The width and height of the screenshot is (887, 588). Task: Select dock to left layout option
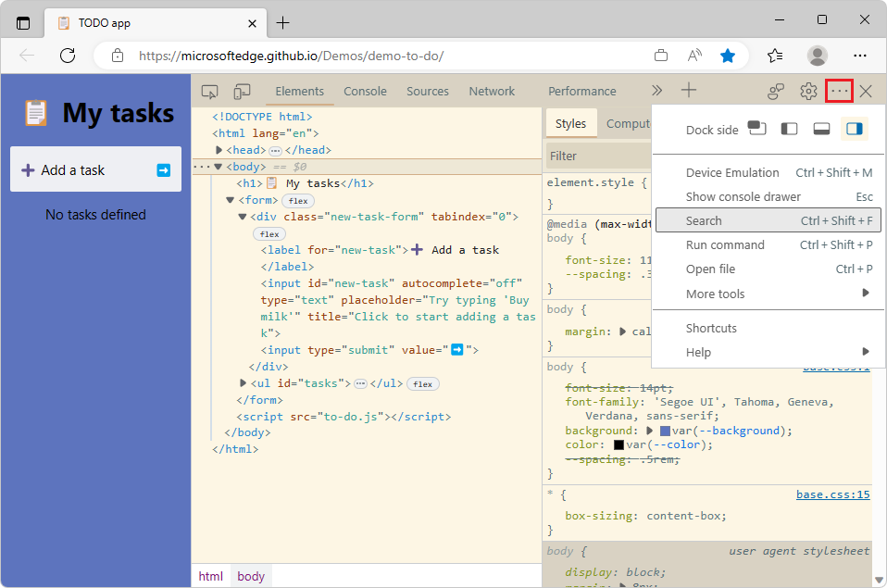tap(788, 130)
